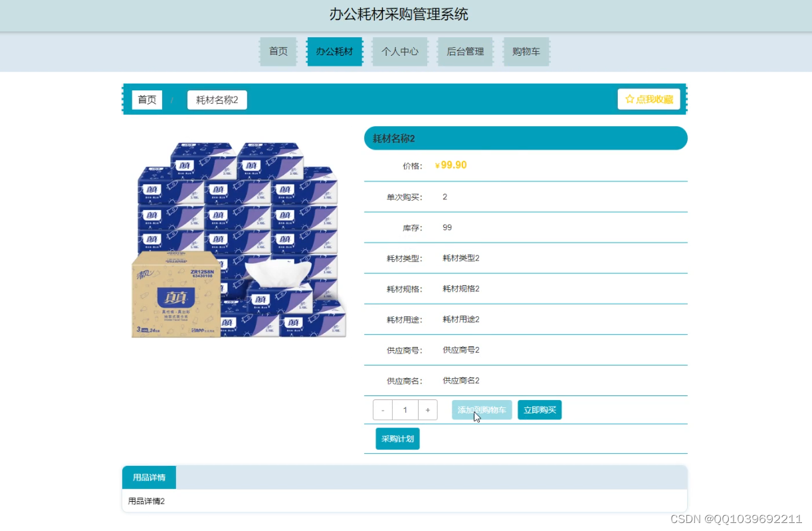Click the 添加到购物车 button
Viewport: 812px width, 531px height.
click(482, 410)
